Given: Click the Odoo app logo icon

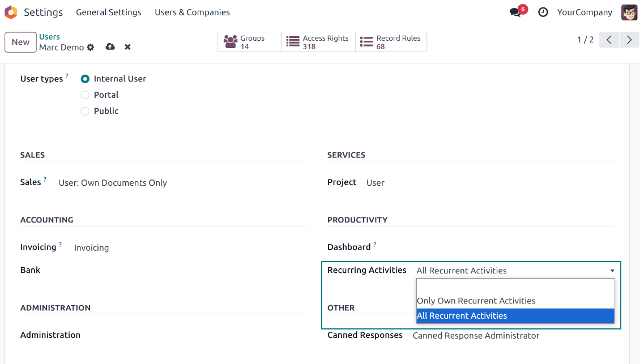Looking at the screenshot, I should 11,12.
